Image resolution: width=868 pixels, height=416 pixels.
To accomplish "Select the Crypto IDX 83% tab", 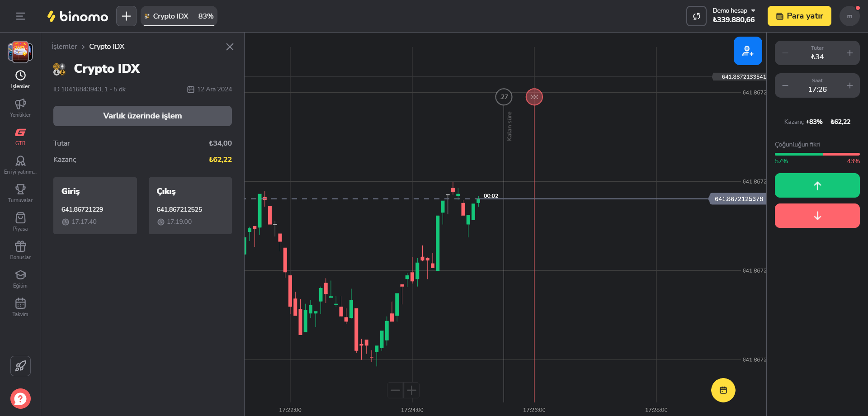I will coord(179,16).
